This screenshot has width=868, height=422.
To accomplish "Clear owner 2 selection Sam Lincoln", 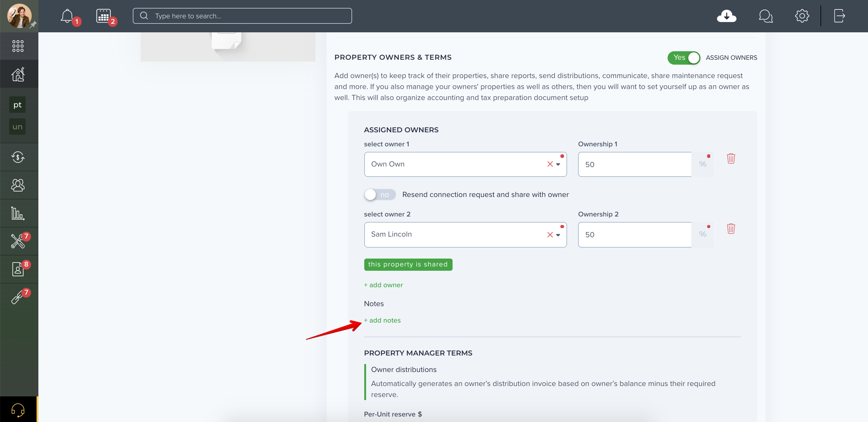I will 550,235.
